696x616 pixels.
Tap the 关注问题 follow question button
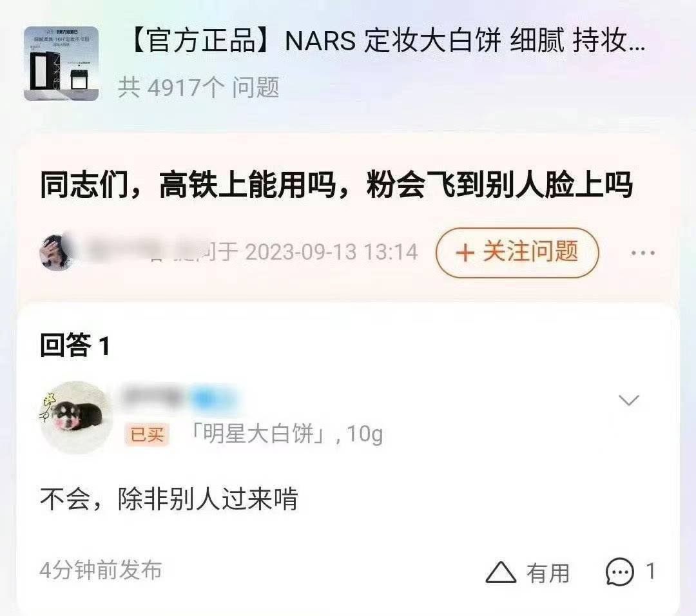coord(517,253)
